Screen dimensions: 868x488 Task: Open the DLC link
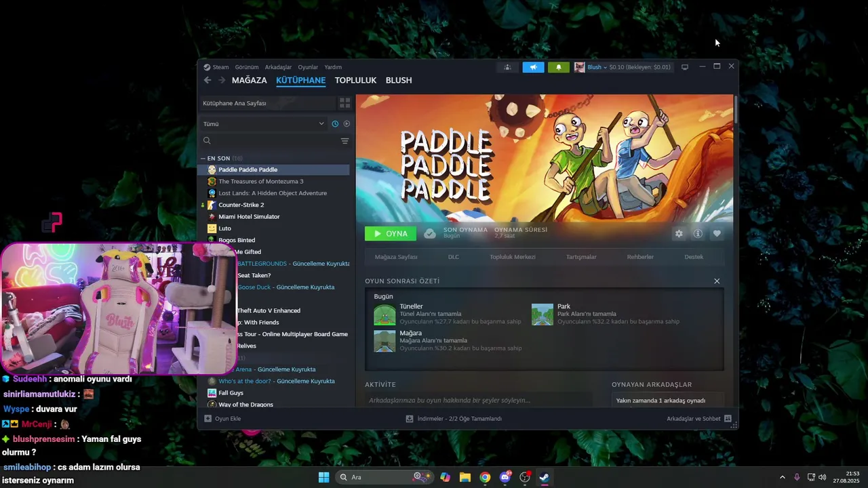pyautogui.click(x=454, y=257)
